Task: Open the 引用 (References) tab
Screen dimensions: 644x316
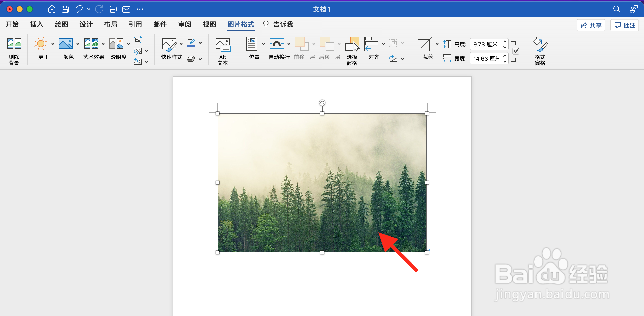Action: [x=136, y=24]
